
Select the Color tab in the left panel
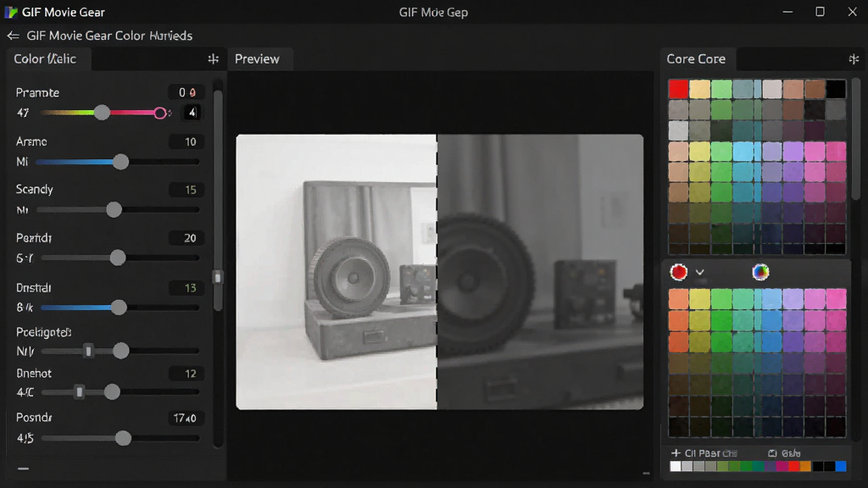point(46,59)
